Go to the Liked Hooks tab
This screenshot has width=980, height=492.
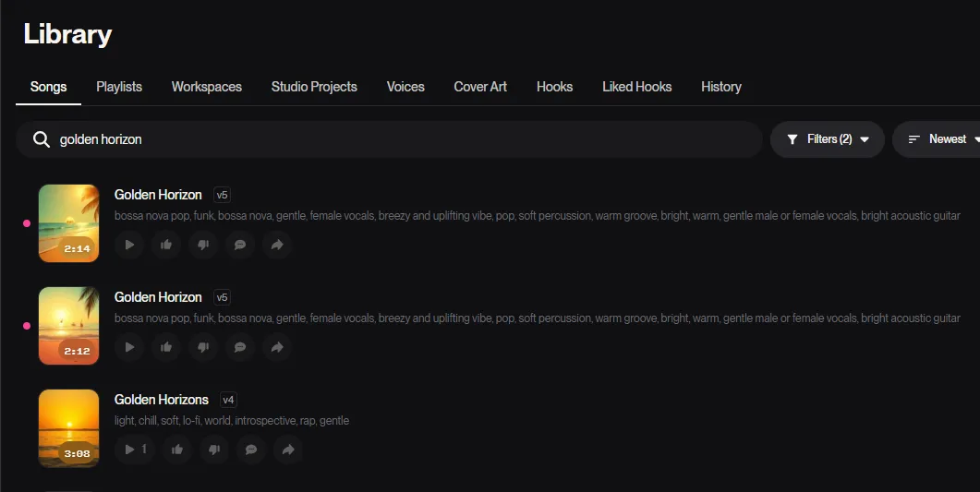(636, 87)
